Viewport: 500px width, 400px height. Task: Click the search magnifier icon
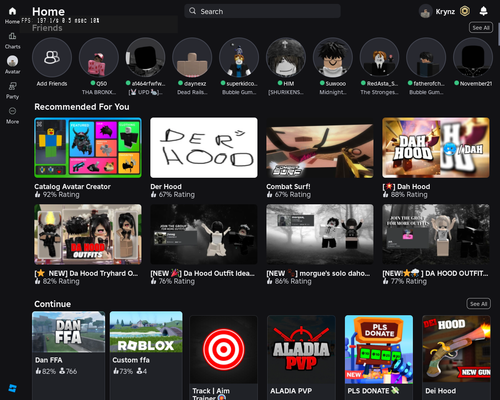tap(192, 11)
